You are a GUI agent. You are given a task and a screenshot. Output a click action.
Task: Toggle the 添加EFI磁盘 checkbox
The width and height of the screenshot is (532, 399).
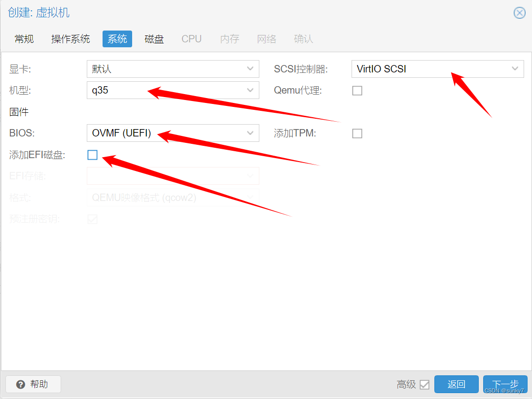(x=92, y=155)
